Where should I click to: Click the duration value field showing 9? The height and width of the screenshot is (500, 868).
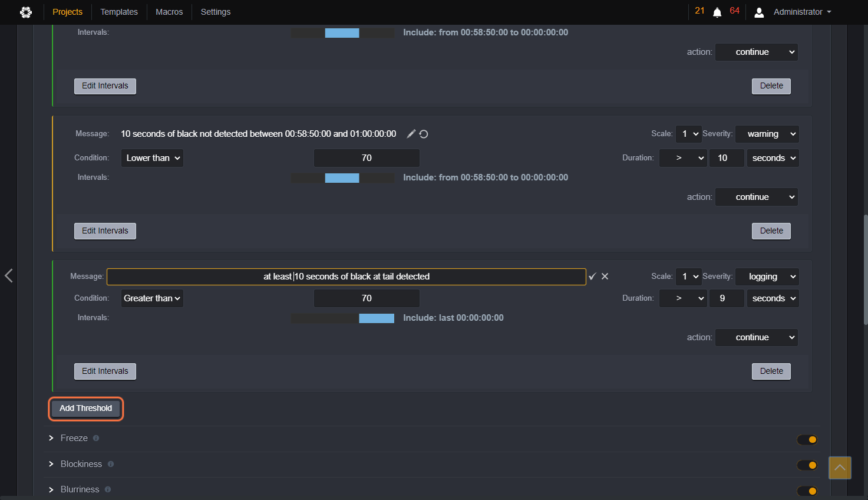727,298
